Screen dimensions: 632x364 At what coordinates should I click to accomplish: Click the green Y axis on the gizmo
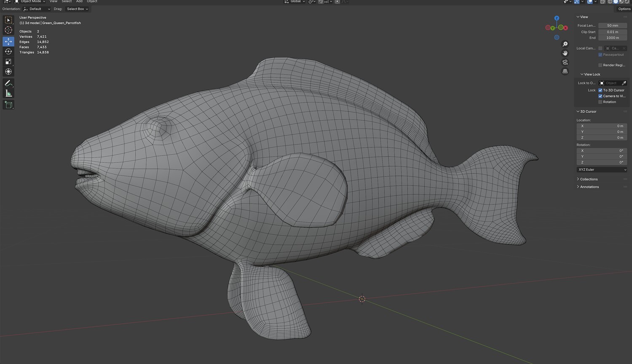pyautogui.click(x=552, y=28)
